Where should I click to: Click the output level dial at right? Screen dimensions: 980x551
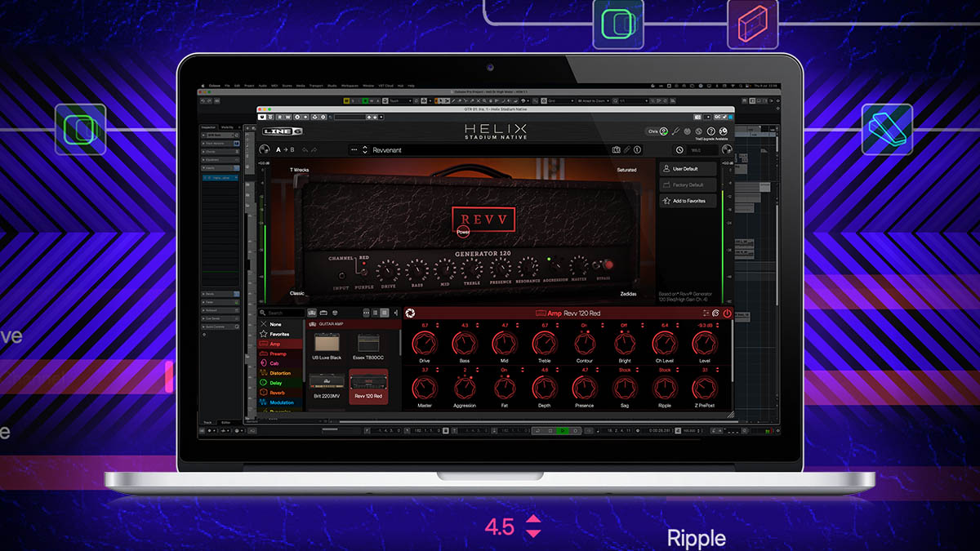click(727, 149)
